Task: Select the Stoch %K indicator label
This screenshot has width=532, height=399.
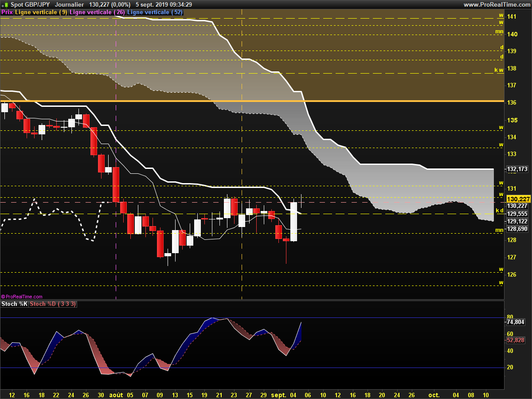Action: (x=14, y=304)
